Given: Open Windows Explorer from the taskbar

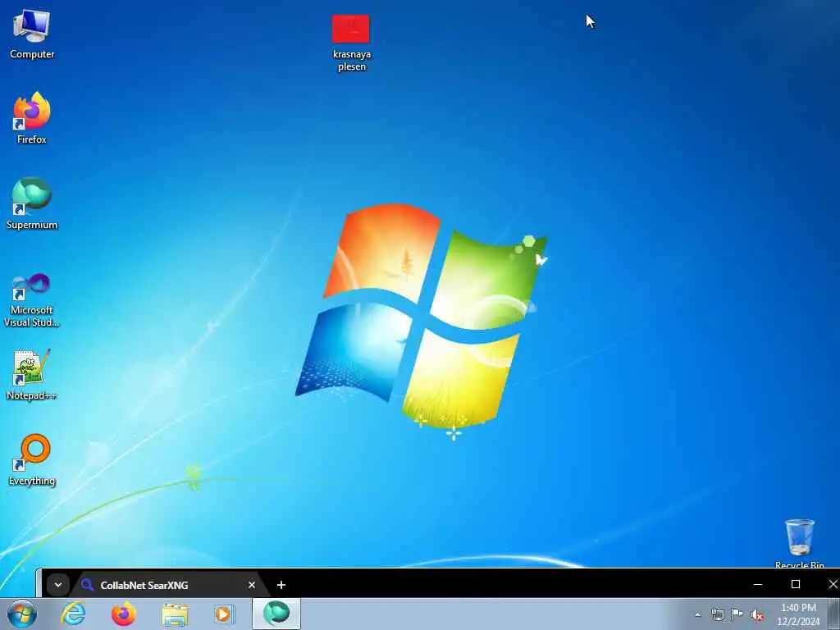Looking at the screenshot, I should coord(175,614).
